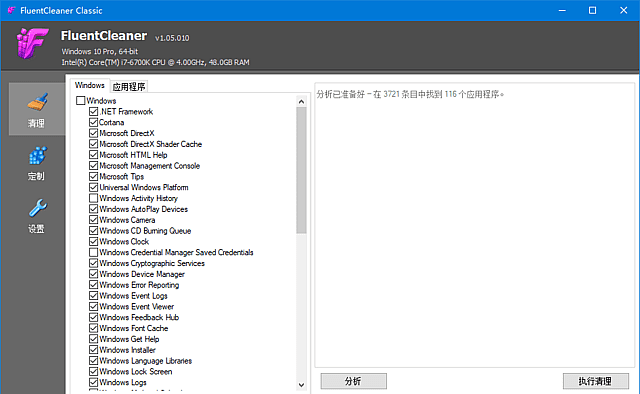The height and width of the screenshot is (394, 640).
Task: Uncheck Windows Camera checkbox
Action: [93, 220]
